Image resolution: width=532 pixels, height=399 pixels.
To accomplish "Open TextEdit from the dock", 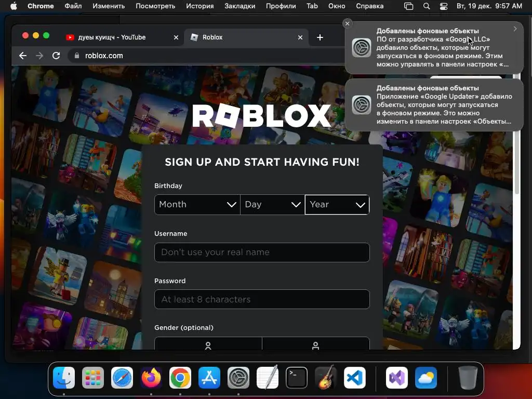I will pos(268,378).
